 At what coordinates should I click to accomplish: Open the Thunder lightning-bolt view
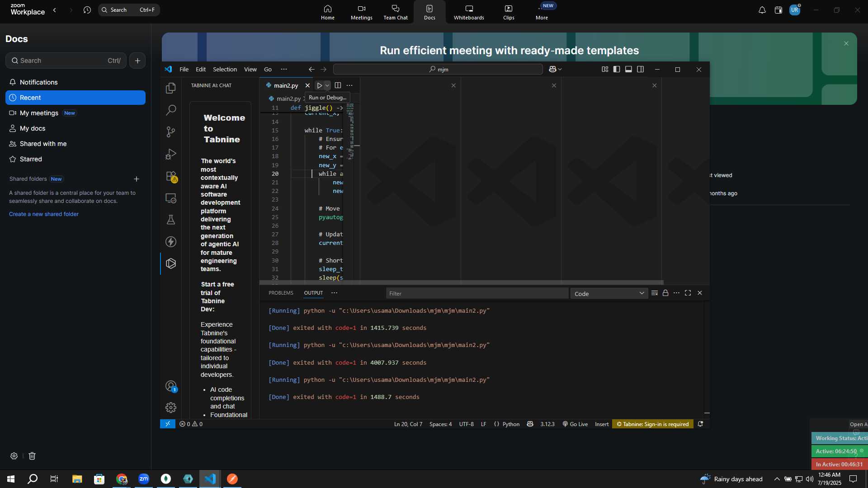pyautogui.click(x=171, y=242)
